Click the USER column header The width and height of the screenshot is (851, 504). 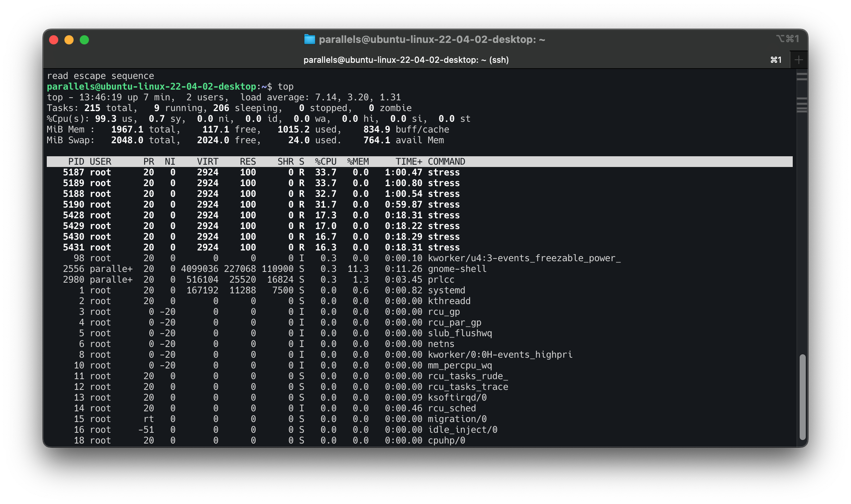[100, 162]
